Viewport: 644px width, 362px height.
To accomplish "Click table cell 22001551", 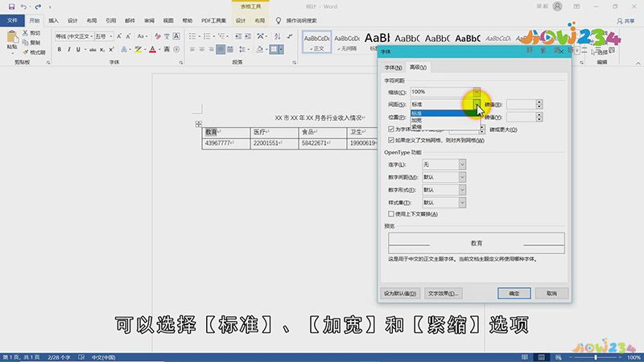I will 274,143.
